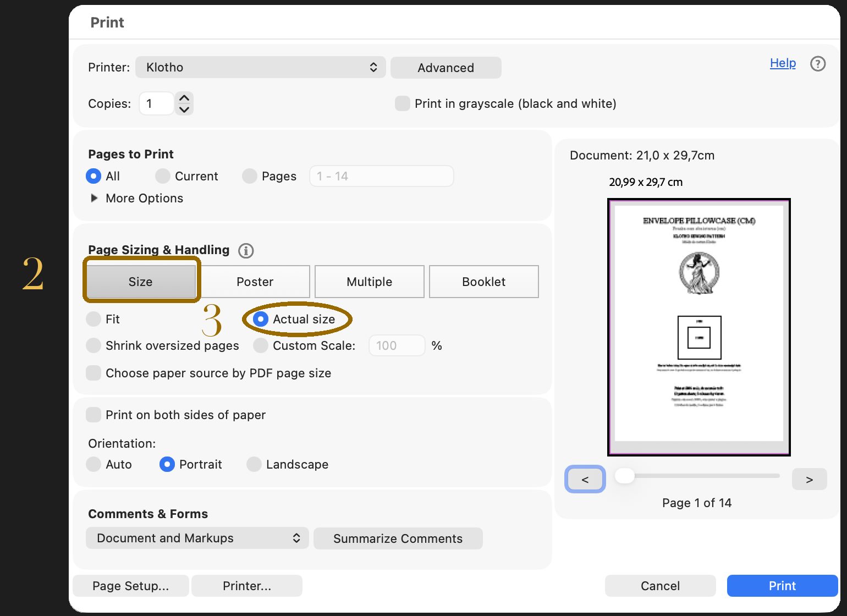Click in the Copies number field
Screen dimensions: 847x616
pos(157,103)
